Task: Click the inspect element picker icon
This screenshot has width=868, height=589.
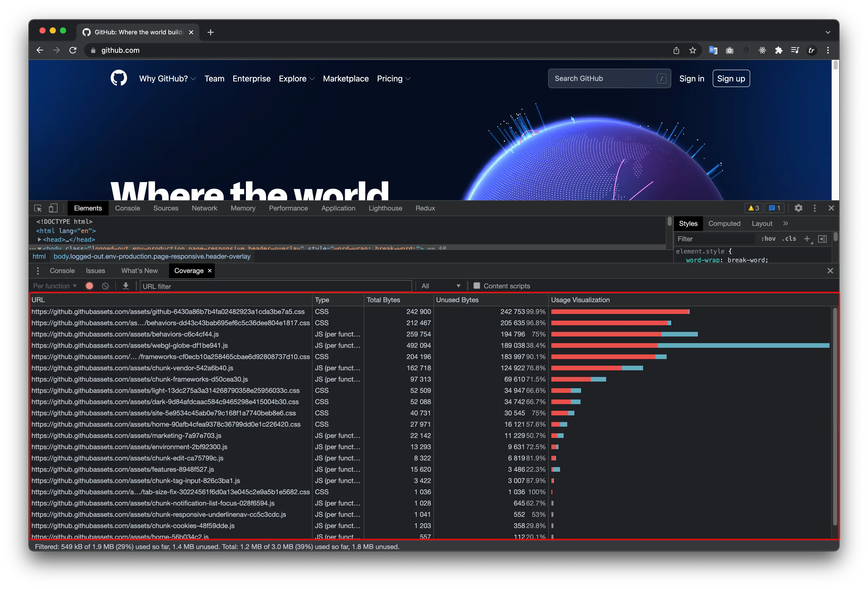Action: coord(38,208)
